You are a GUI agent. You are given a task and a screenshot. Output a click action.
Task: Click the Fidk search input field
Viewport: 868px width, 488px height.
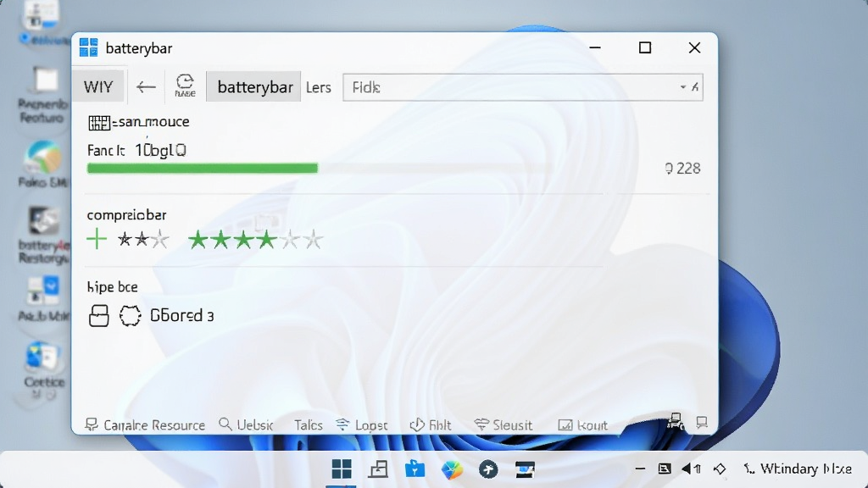[522, 87]
